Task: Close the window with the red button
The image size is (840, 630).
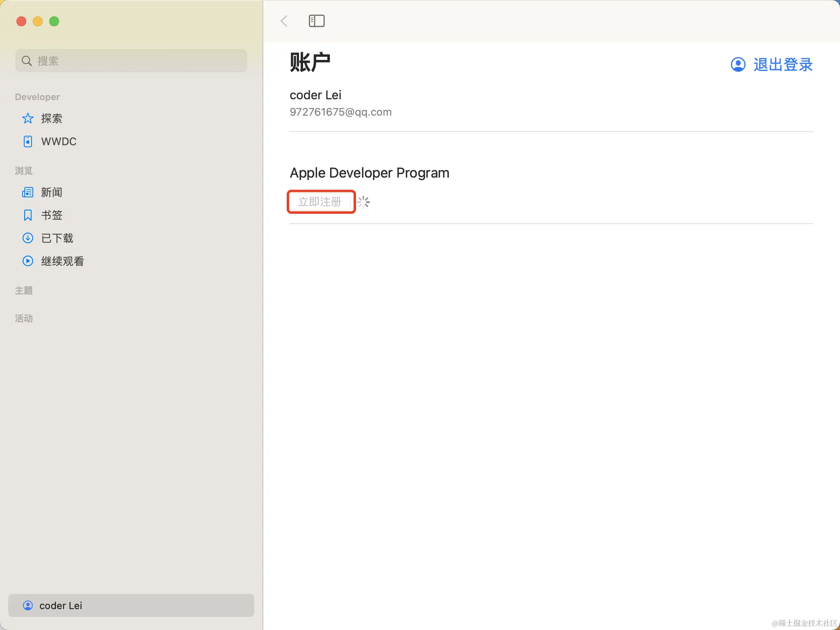Action: (21, 21)
